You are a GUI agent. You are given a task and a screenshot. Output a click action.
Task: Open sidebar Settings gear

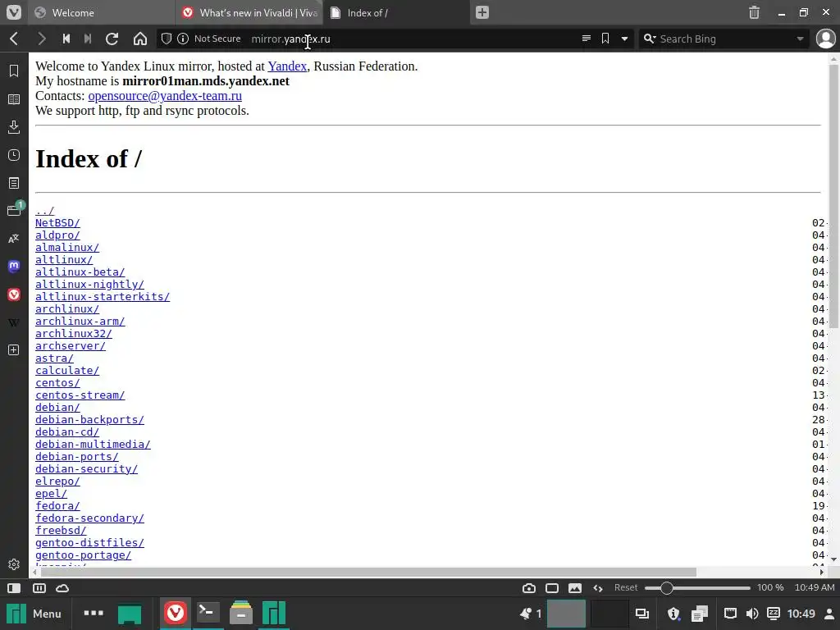click(14, 564)
